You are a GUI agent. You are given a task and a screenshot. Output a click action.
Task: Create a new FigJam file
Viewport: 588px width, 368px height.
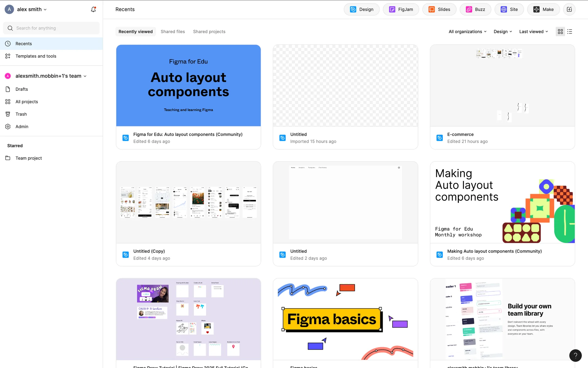401,10
